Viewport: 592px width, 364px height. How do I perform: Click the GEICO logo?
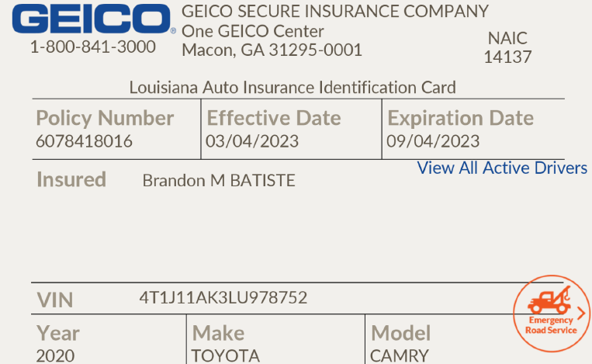[92, 19]
